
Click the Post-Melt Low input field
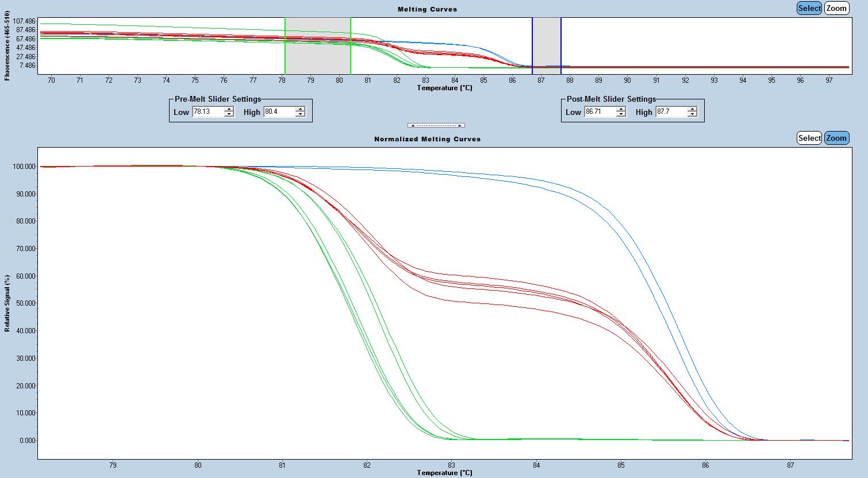[x=600, y=112]
